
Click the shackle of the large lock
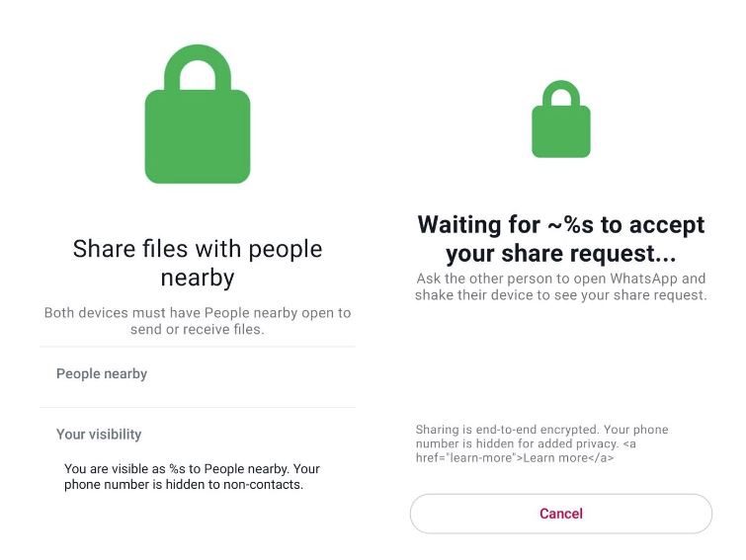tap(198, 66)
